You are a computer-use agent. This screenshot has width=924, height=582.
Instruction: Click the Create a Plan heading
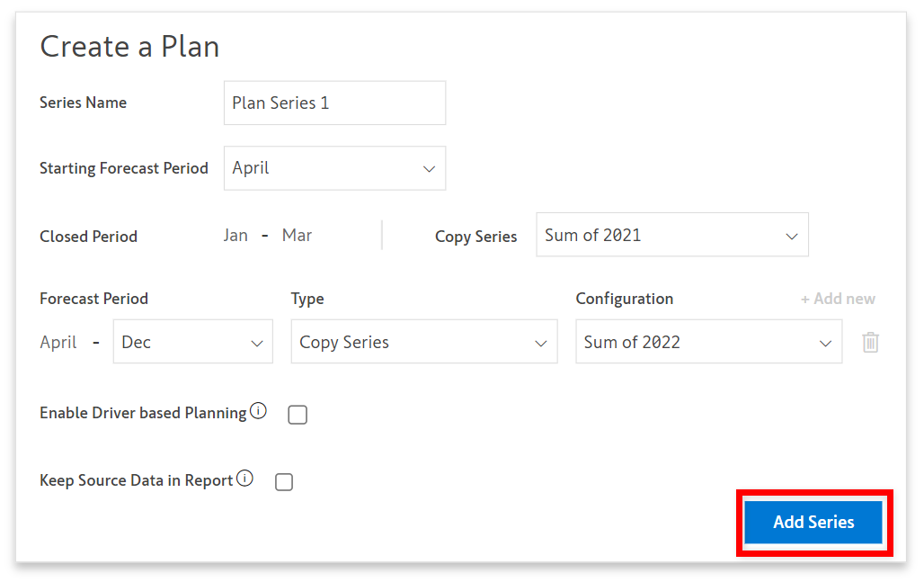(x=130, y=47)
